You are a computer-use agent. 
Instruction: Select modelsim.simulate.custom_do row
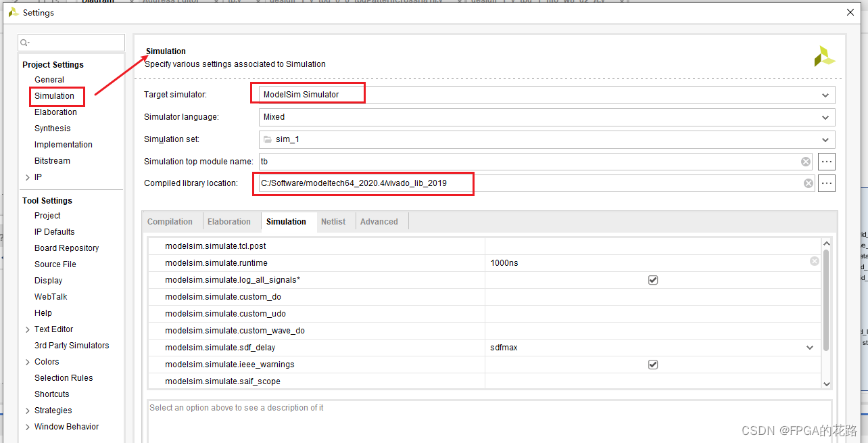(483, 297)
